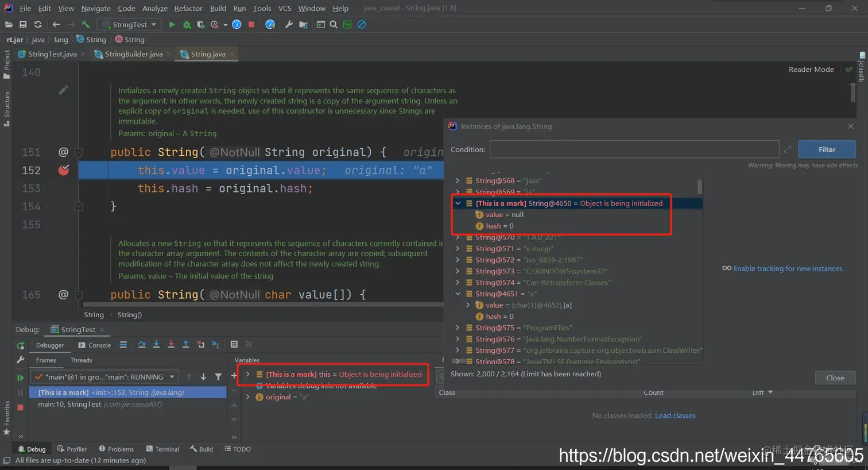Click the Instances list vertical scrollbar
868x470 pixels.
[699, 186]
